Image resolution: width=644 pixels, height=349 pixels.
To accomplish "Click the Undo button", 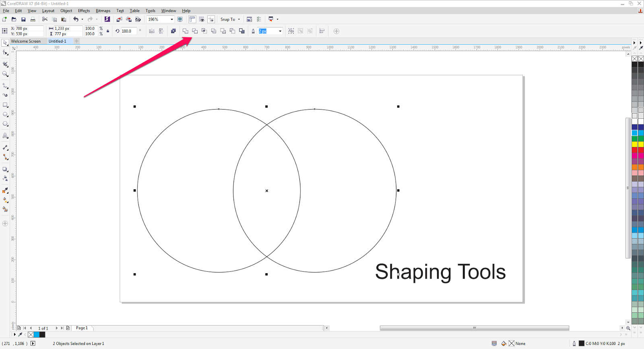I will click(76, 19).
